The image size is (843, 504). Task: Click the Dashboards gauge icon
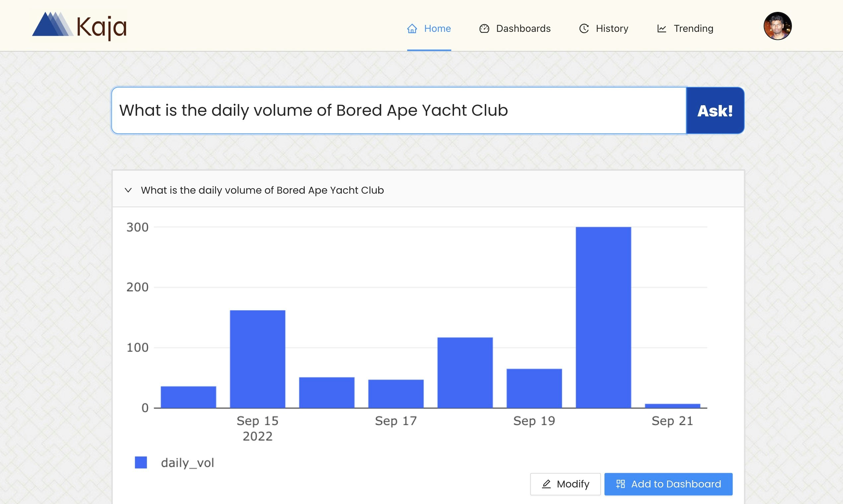coord(484,29)
